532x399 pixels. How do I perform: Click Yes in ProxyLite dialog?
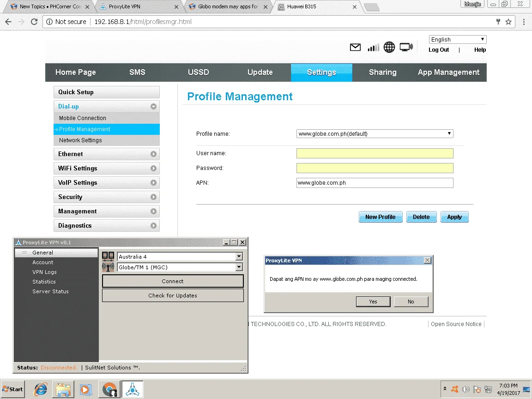tap(373, 302)
